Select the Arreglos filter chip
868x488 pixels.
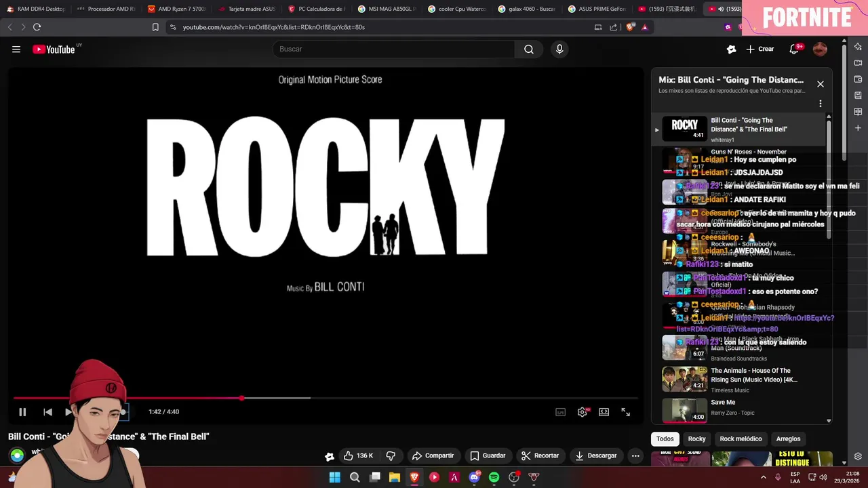point(788,439)
